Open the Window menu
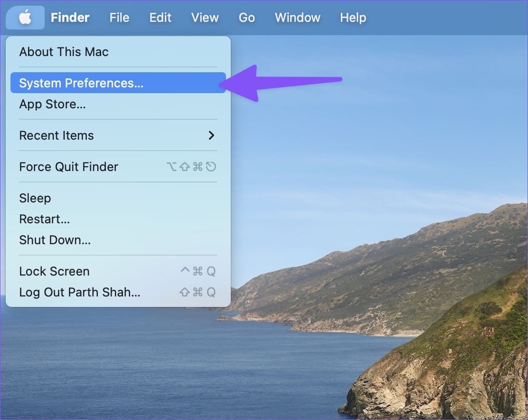This screenshot has height=420, width=528. coord(297,18)
